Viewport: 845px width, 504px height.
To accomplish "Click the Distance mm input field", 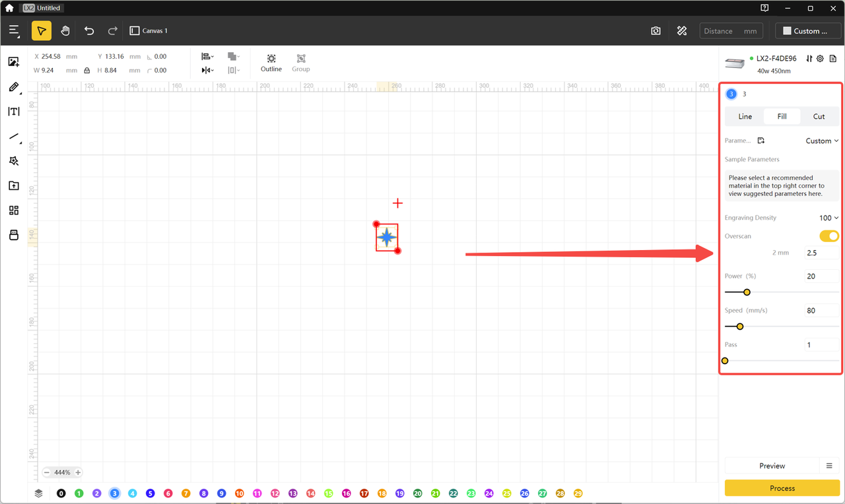I will (731, 31).
